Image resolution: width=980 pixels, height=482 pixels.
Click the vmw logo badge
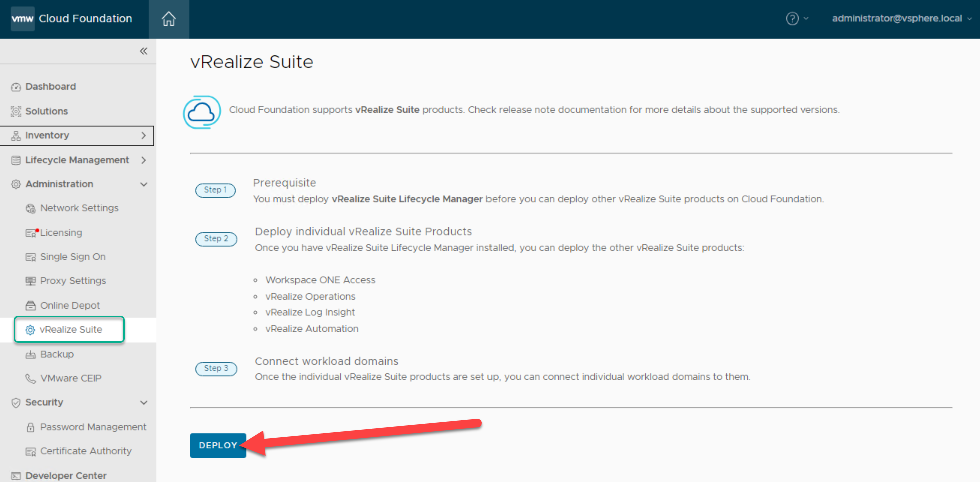click(x=23, y=19)
